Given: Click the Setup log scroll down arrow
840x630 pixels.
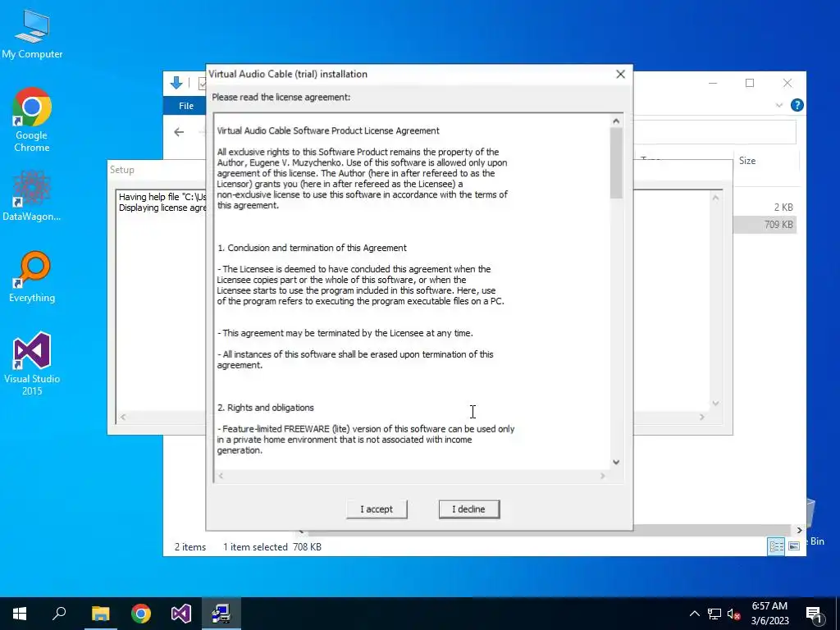Looking at the screenshot, I should tap(715, 403).
